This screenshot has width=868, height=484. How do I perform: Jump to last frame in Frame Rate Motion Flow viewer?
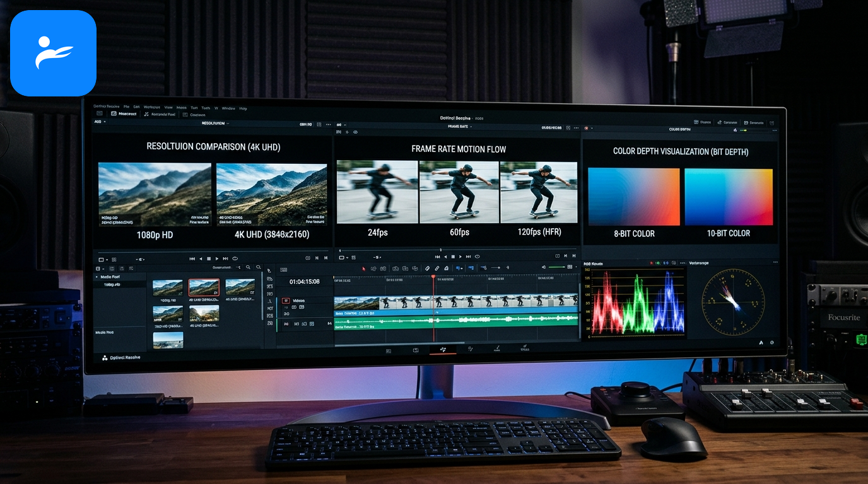(468, 256)
